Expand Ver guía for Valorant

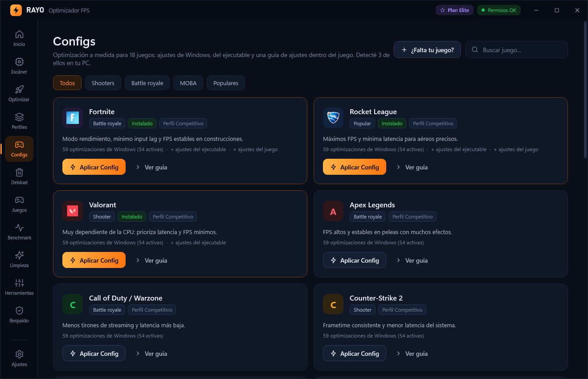[x=151, y=260]
